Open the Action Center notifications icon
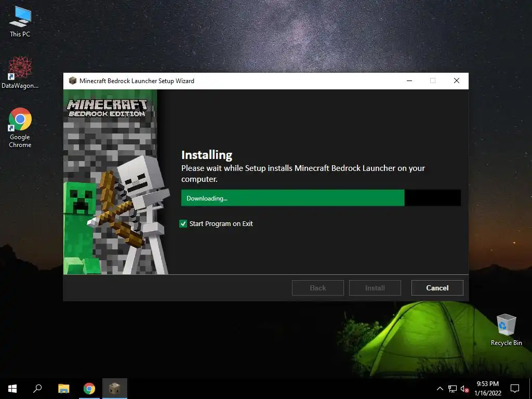Screen dimensions: 532x399 [x=515, y=389]
